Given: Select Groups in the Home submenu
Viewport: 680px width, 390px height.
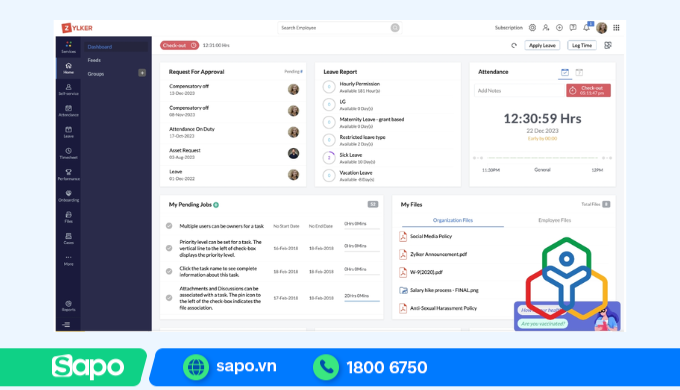Looking at the screenshot, I should [x=95, y=74].
